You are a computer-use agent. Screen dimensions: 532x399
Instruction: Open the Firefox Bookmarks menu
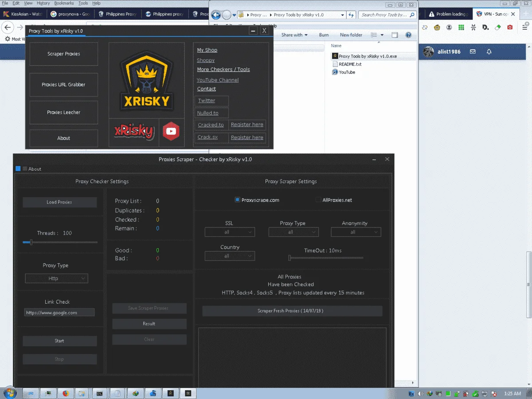coord(64,3)
